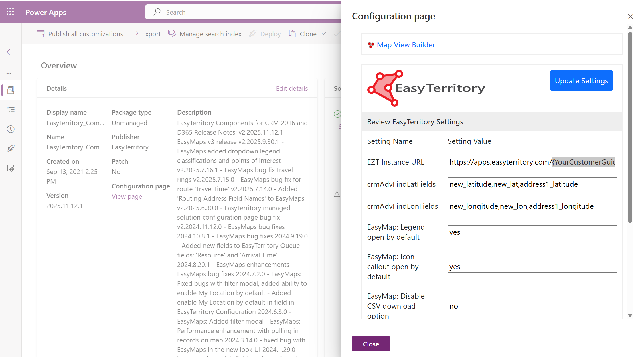Open the Power Apps app launcher waffle
The image size is (644, 357).
pyautogui.click(x=10, y=12)
